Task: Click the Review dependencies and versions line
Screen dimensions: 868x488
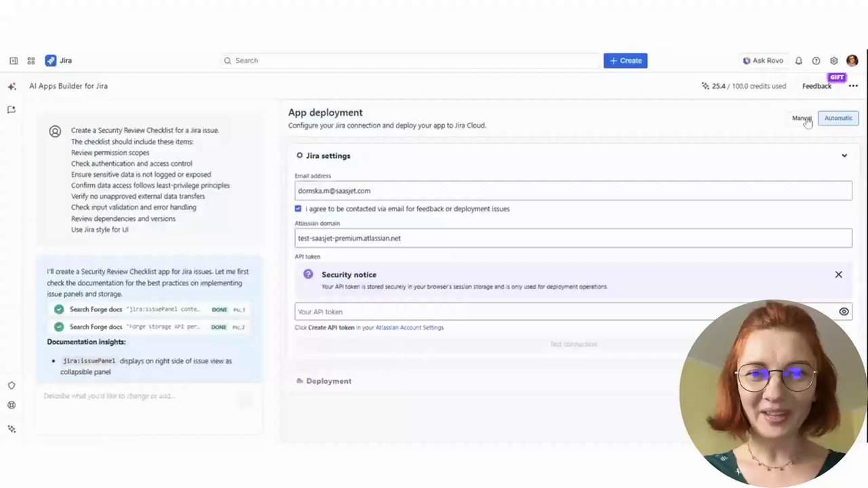Action: (x=123, y=218)
